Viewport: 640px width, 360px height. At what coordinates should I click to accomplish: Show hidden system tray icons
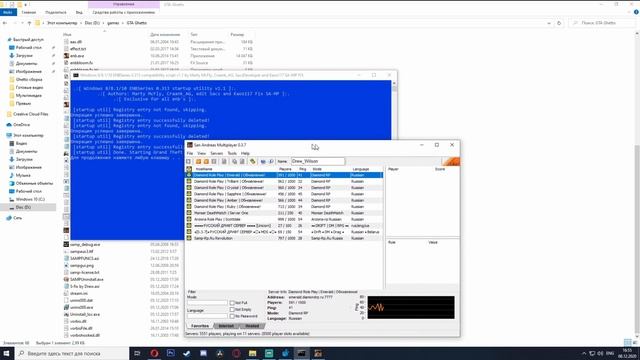coord(584,353)
